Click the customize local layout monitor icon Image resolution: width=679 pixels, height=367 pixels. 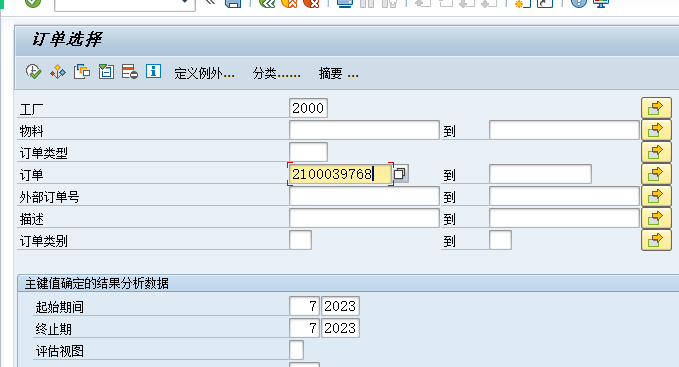click(x=601, y=3)
